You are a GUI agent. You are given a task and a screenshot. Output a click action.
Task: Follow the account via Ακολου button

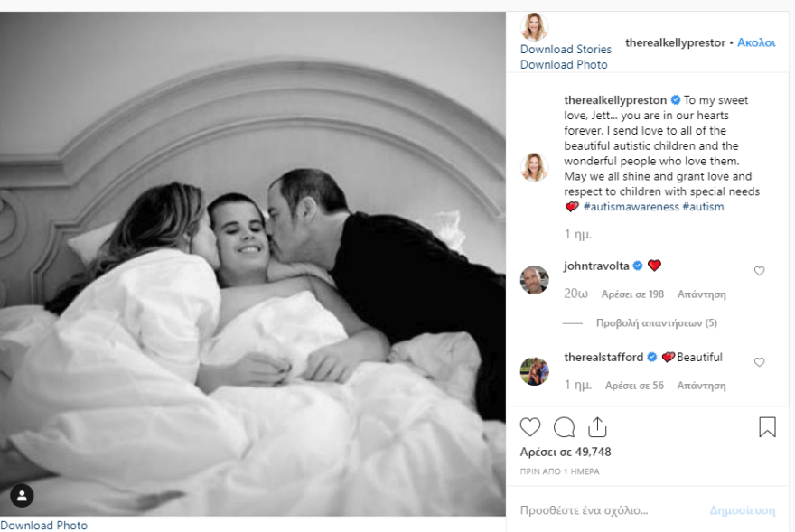tap(756, 42)
